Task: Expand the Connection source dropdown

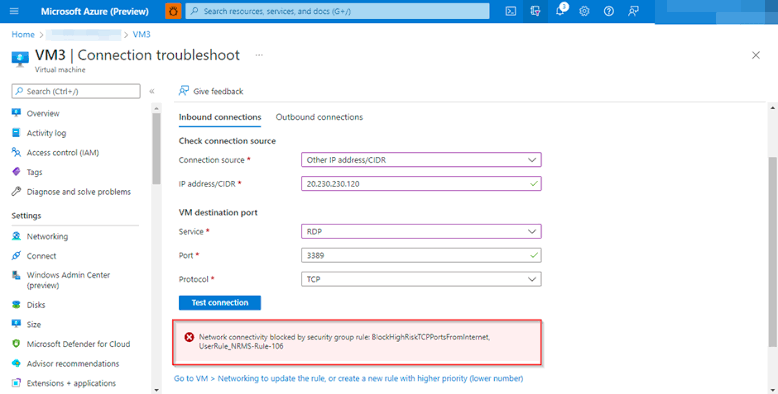Action: (x=421, y=160)
